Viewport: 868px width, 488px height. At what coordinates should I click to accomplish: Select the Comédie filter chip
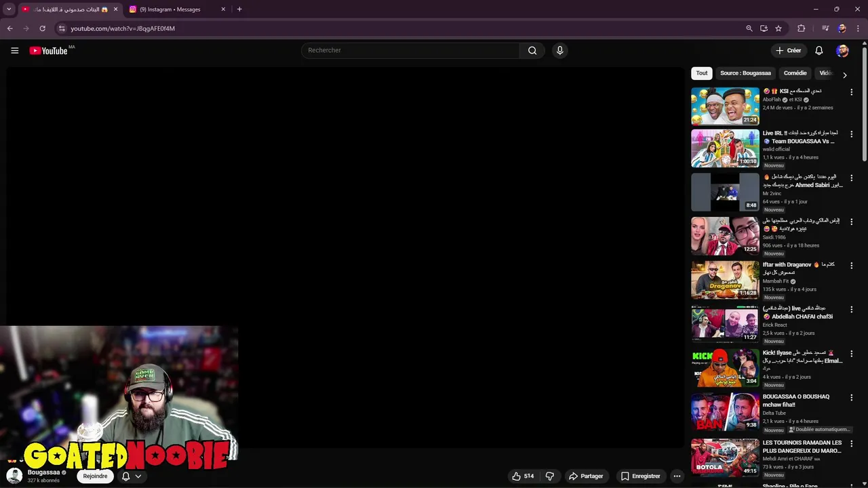click(795, 73)
